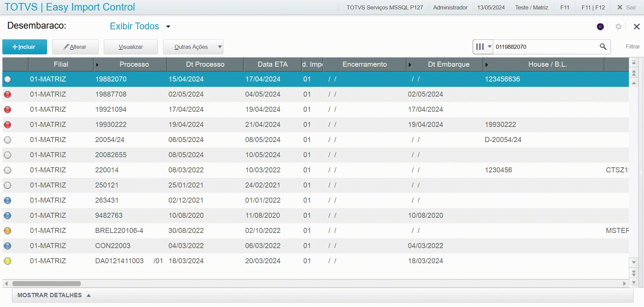Click the Filtrar link
644x307 pixels.
pyautogui.click(x=633, y=47)
